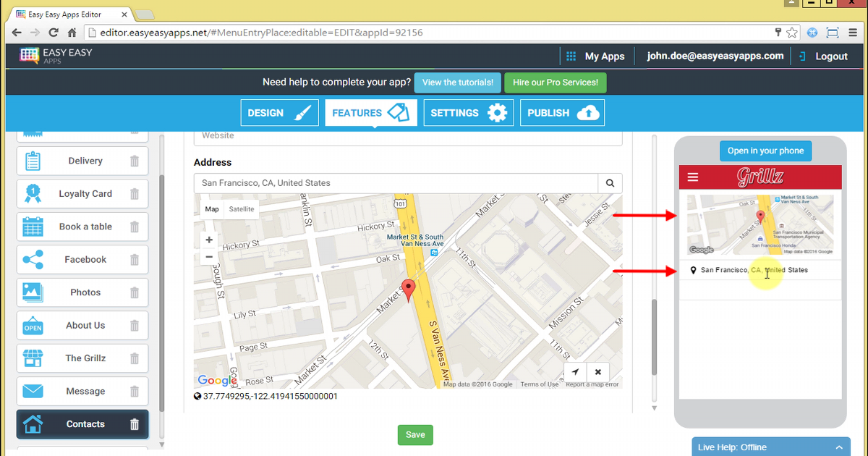
Task: Switch the map to Satellite view
Action: point(242,208)
